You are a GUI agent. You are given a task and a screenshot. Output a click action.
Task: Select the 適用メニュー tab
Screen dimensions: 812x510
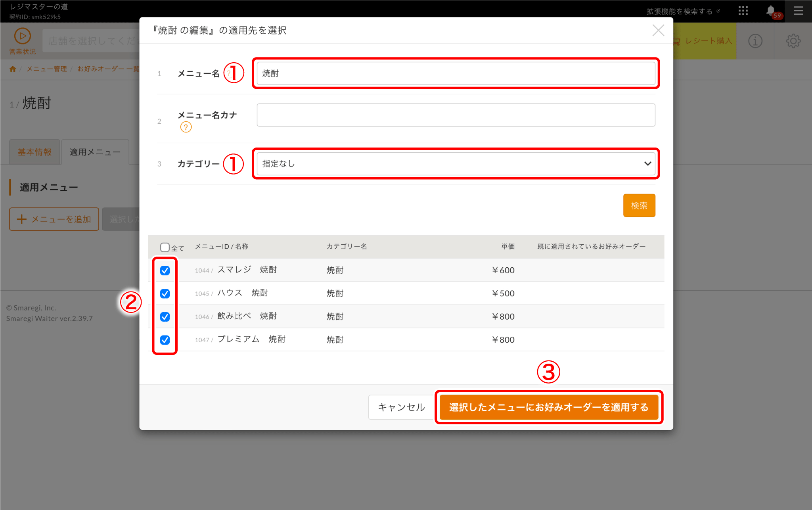tap(95, 152)
